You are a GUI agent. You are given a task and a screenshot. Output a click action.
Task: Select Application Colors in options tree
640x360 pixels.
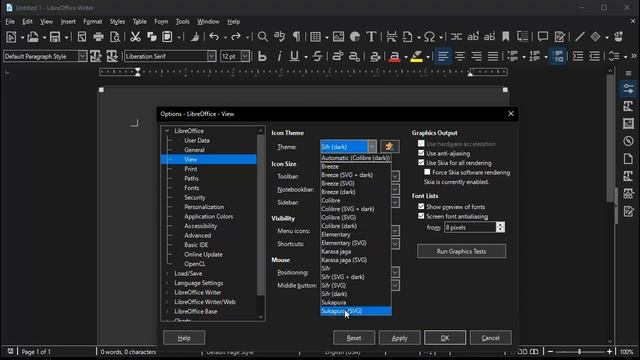coord(209,216)
